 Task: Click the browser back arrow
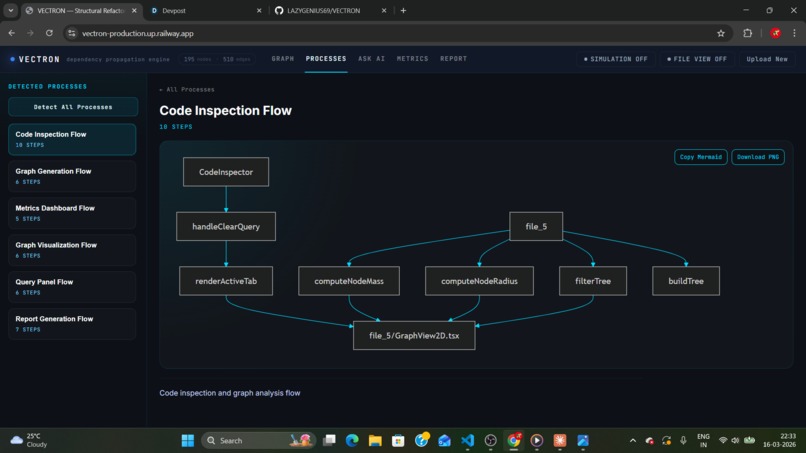[x=12, y=33]
